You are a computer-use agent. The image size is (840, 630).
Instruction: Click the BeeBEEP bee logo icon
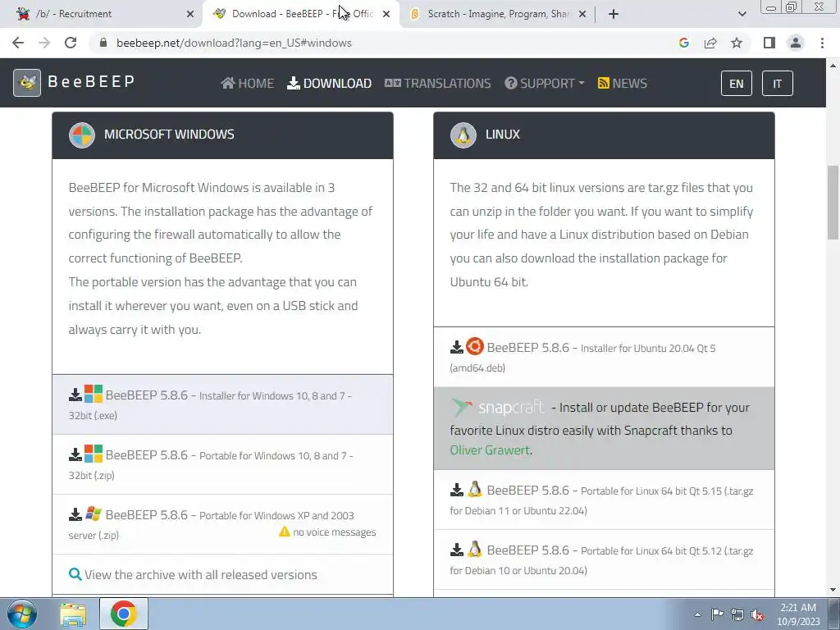27,83
